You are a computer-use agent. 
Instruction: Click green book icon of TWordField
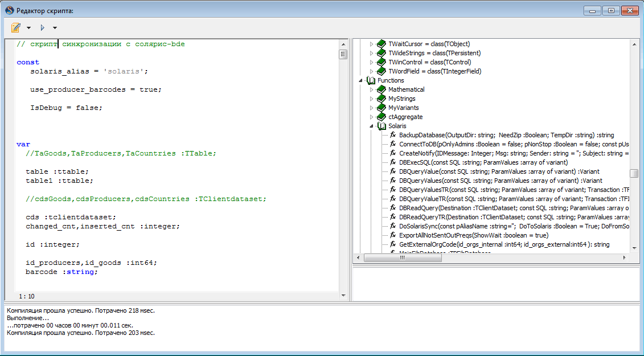381,71
